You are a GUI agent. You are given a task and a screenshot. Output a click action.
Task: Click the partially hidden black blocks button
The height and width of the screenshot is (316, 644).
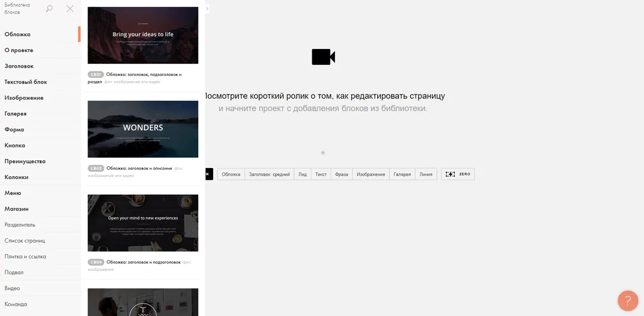pos(209,174)
